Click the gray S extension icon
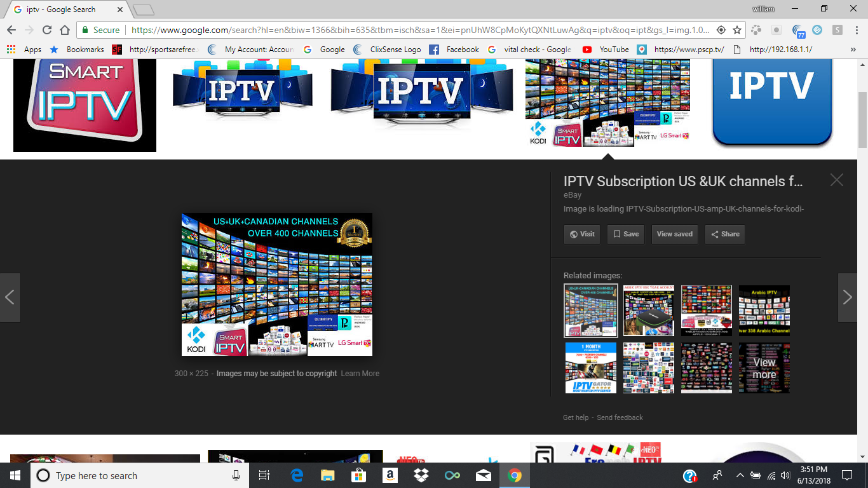This screenshot has height=488, width=868. 838,30
